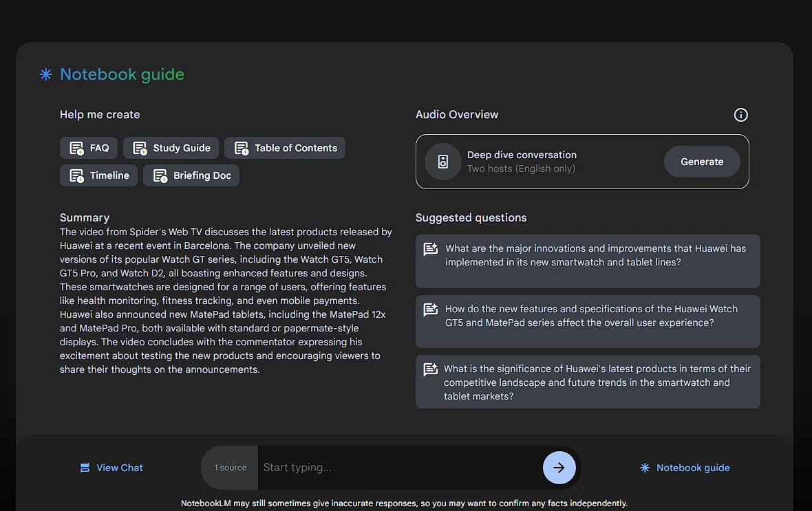This screenshot has width=812, height=511.
Task: Click the Timeline document icon
Action: point(76,176)
